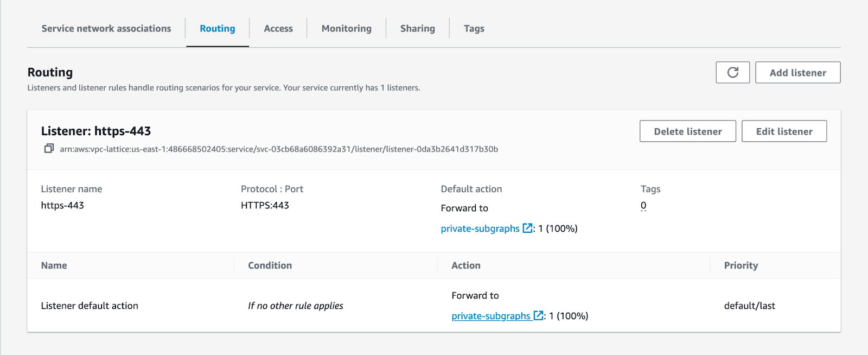Click the Priority column header
Image resolution: width=868 pixels, height=355 pixels.
(741, 265)
